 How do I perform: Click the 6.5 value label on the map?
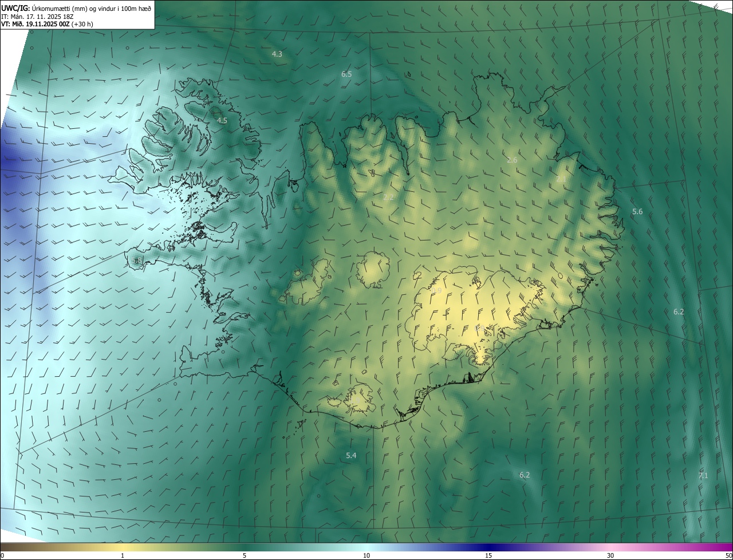click(x=346, y=74)
